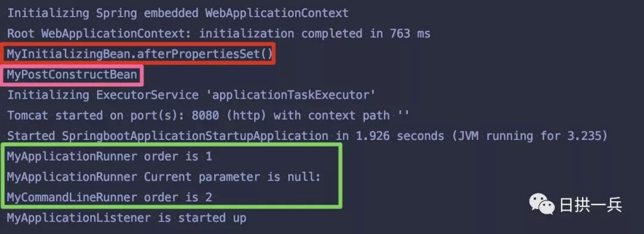Click the MyInitializingBean.afterPropertiesSet() log line
This screenshot has height=234, width=644.
140,54
